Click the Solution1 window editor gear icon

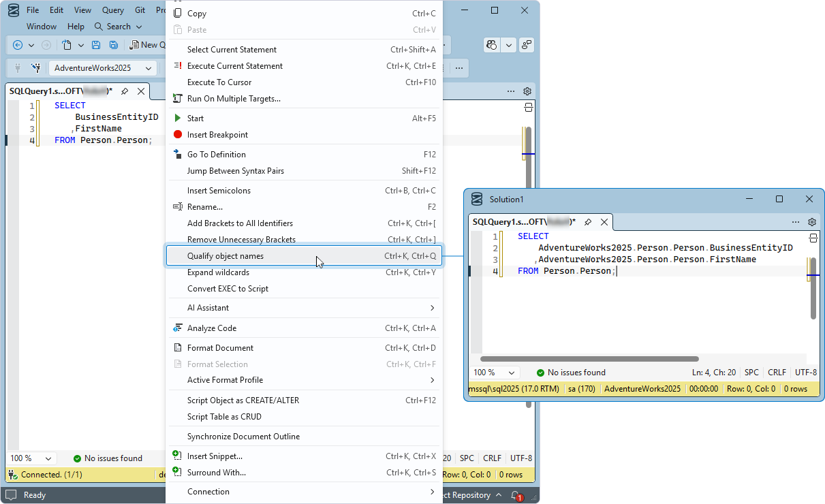tap(812, 222)
